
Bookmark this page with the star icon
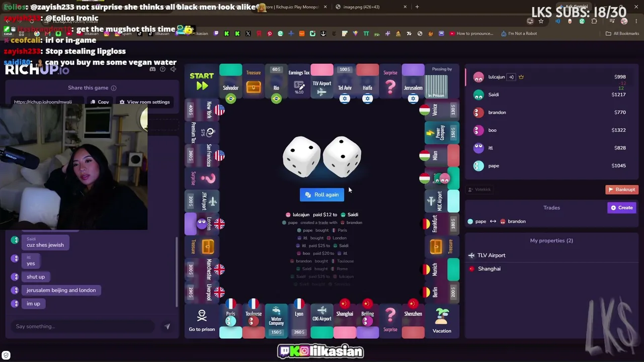coord(541,21)
